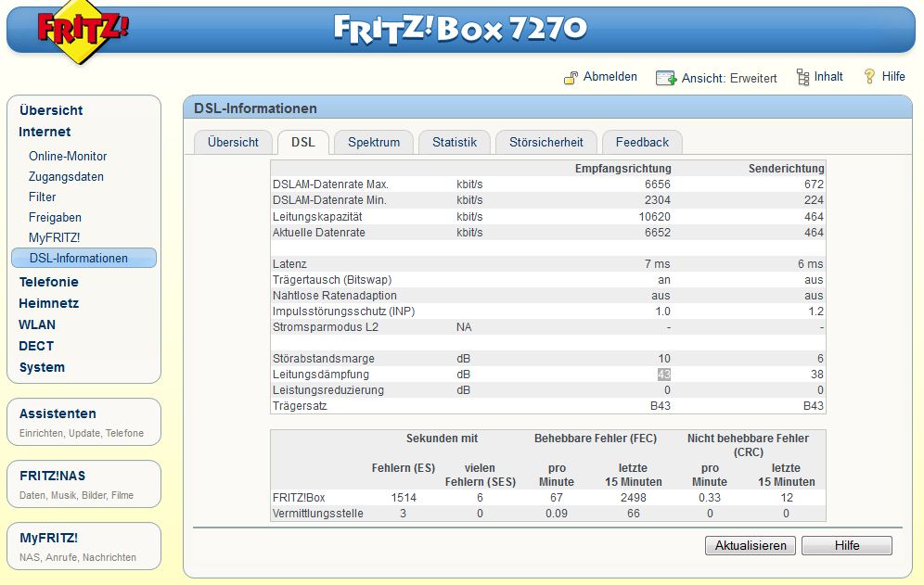Select the DSL tab
The image size is (924, 585).
(x=302, y=143)
